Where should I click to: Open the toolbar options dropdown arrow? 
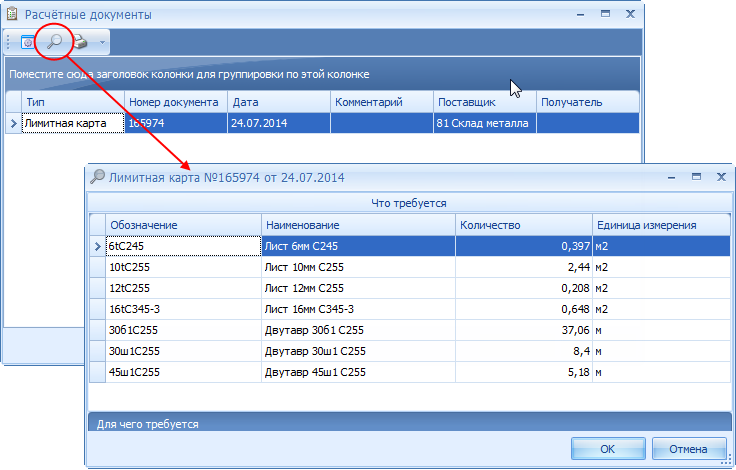[x=101, y=43]
